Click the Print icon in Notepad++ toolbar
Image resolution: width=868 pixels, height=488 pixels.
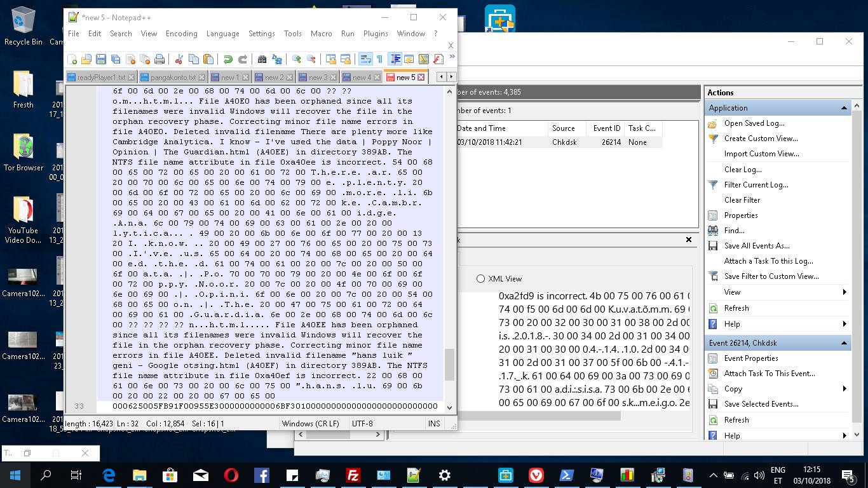coord(159,59)
